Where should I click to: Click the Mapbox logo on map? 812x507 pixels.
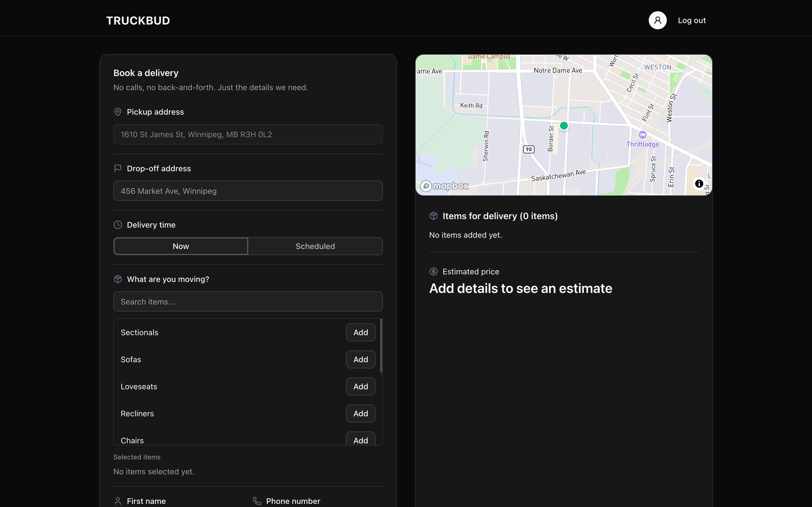pyautogui.click(x=444, y=186)
